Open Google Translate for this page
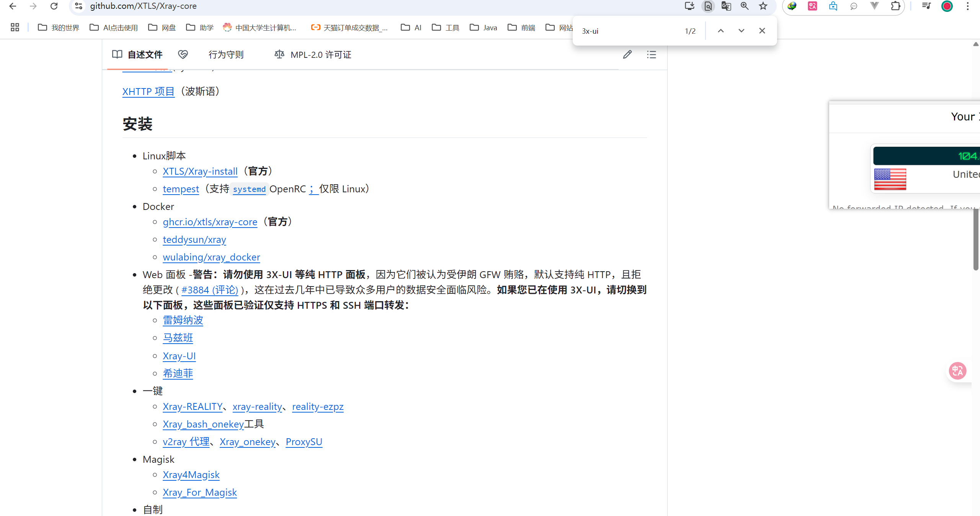Viewport: 980px width, 516px height. pyautogui.click(x=726, y=6)
